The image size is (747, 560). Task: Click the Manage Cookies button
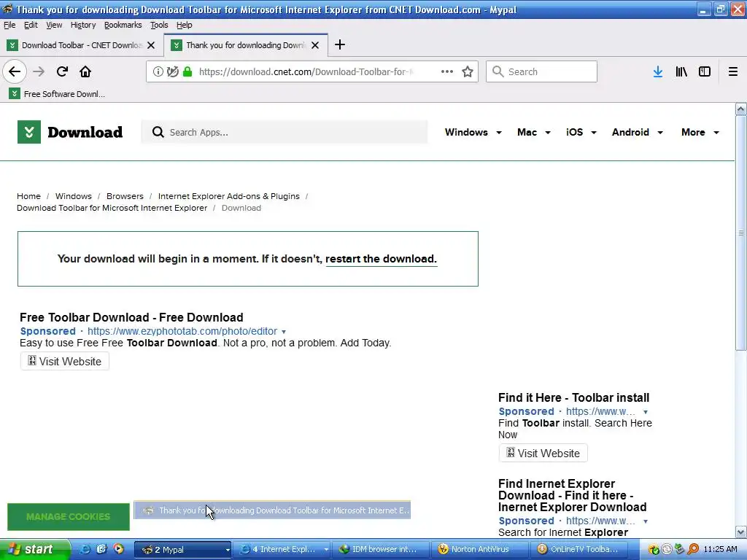pos(68,517)
